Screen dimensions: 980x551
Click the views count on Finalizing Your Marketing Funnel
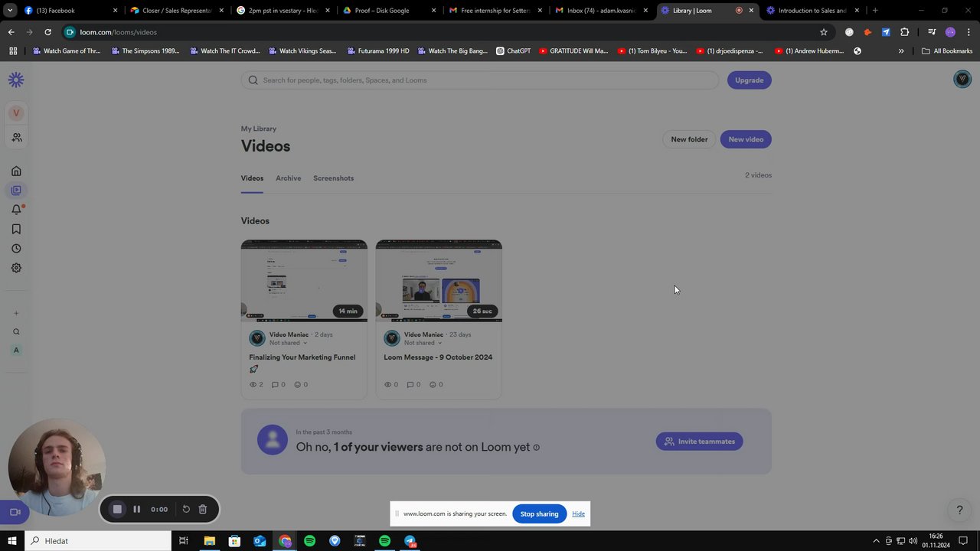pos(256,384)
